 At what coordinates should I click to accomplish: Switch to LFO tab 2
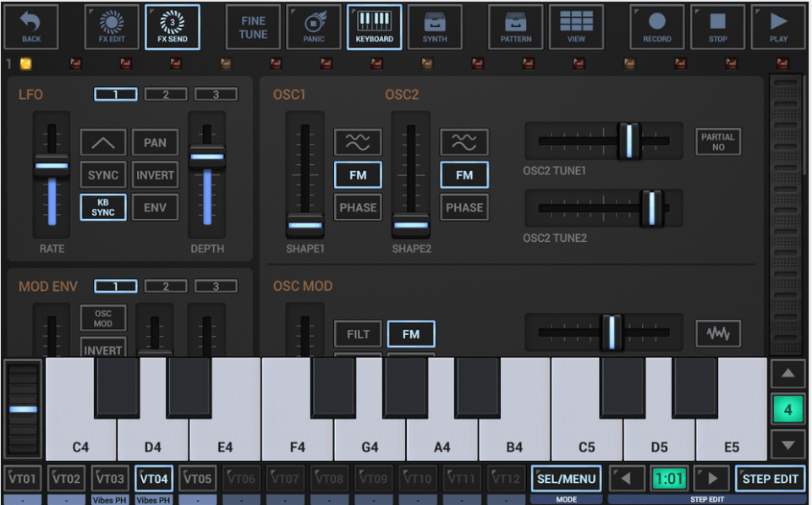[x=166, y=94]
